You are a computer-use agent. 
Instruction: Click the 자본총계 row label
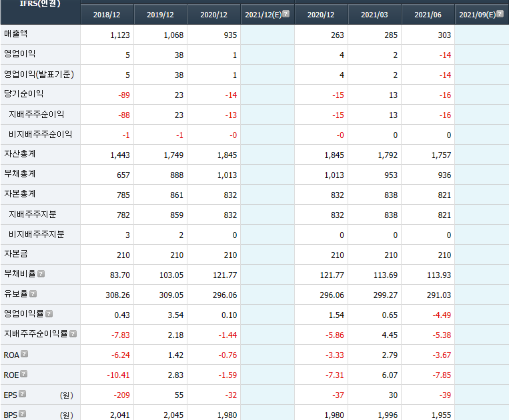tap(19, 194)
